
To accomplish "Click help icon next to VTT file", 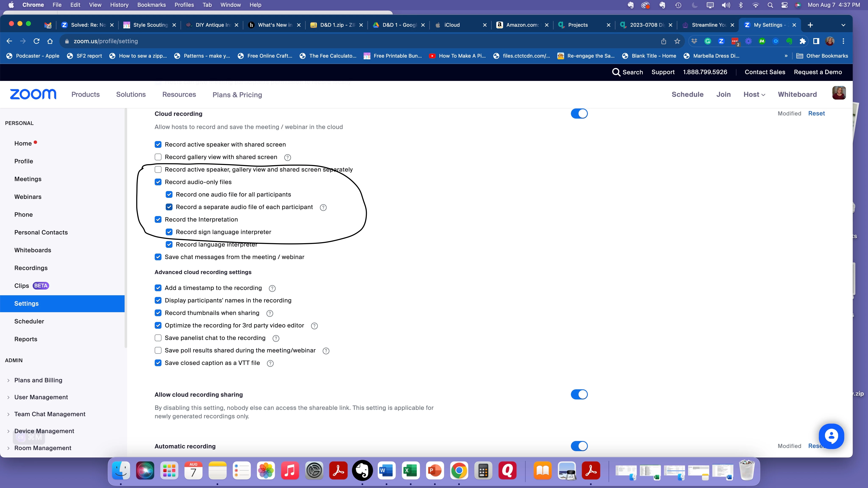I will point(270,363).
